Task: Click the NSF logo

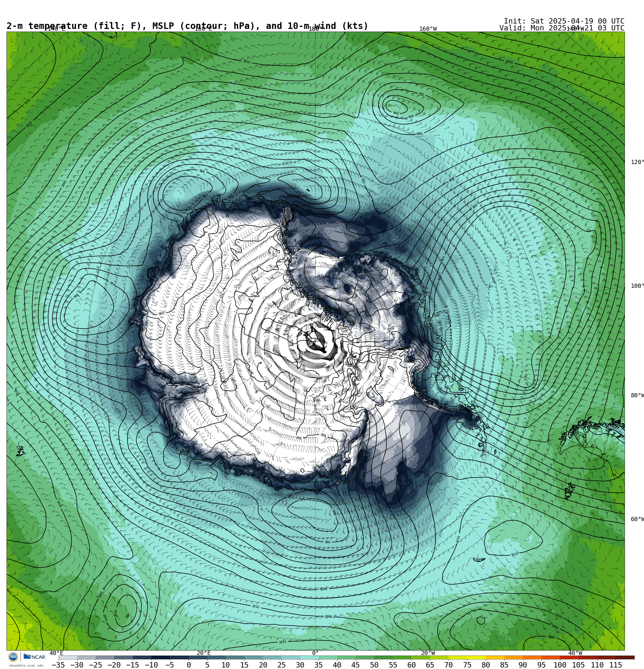Action: (x=13, y=657)
